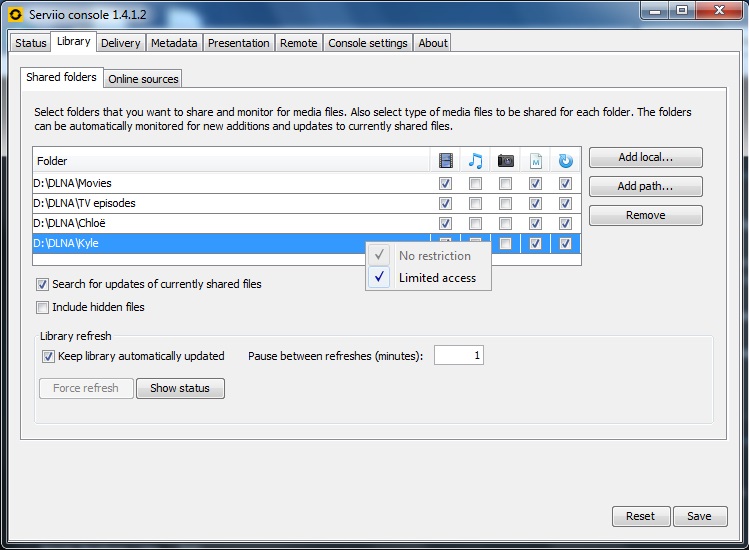Viewport: 749px width, 550px height.
Task: Choose Limited access in popup menu
Action: pyautogui.click(x=428, y=278)
